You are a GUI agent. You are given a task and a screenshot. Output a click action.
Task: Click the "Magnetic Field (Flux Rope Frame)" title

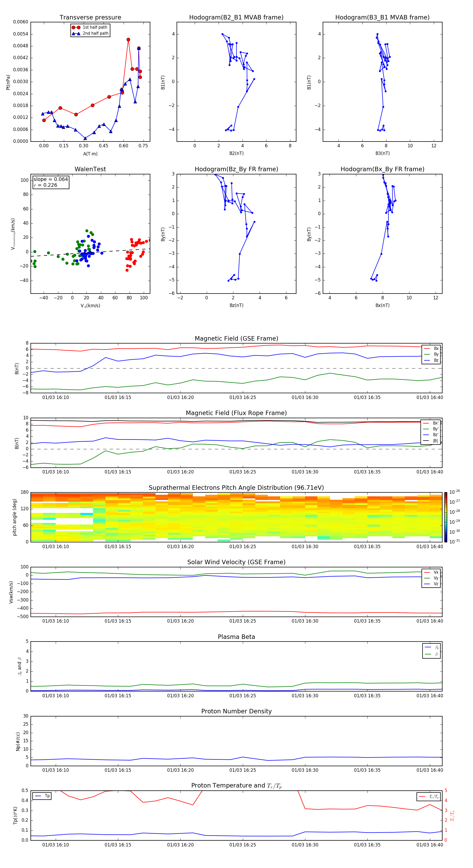236,413
